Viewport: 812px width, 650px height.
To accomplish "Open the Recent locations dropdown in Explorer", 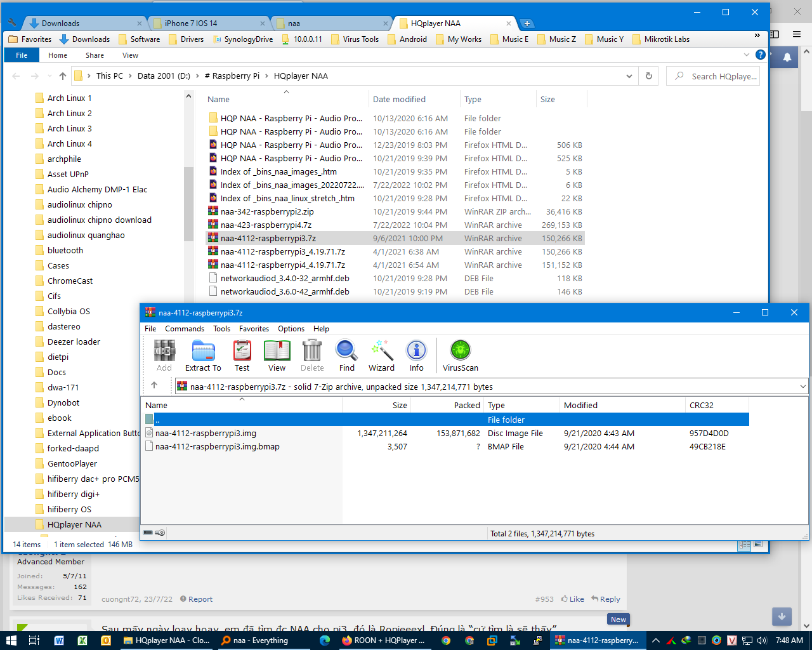I will (x=49, y=76).
